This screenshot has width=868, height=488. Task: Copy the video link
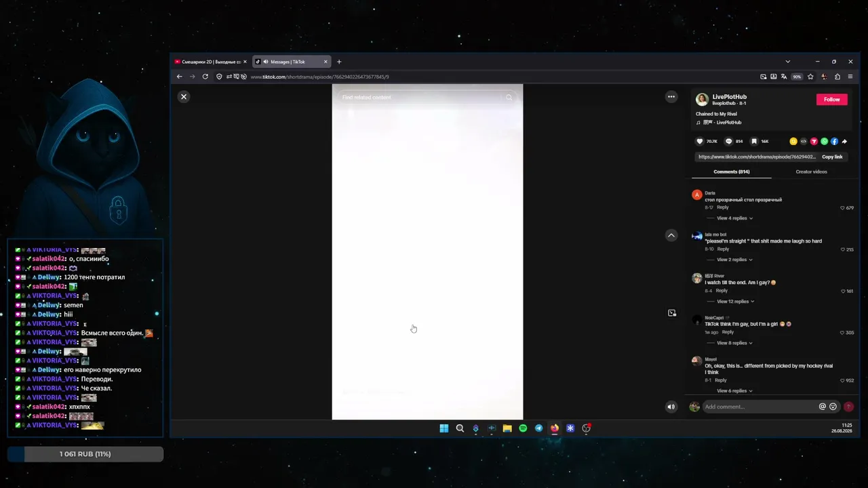(x=832, y=157)
